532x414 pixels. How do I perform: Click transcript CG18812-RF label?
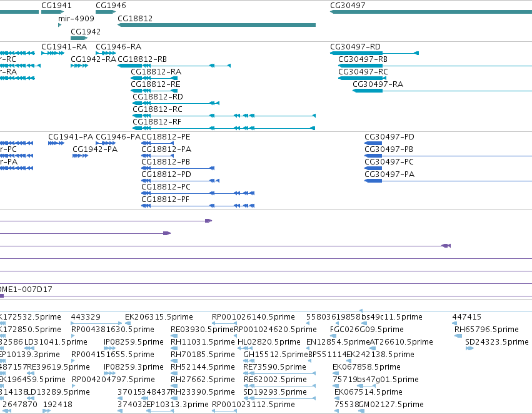pos(157,122)
